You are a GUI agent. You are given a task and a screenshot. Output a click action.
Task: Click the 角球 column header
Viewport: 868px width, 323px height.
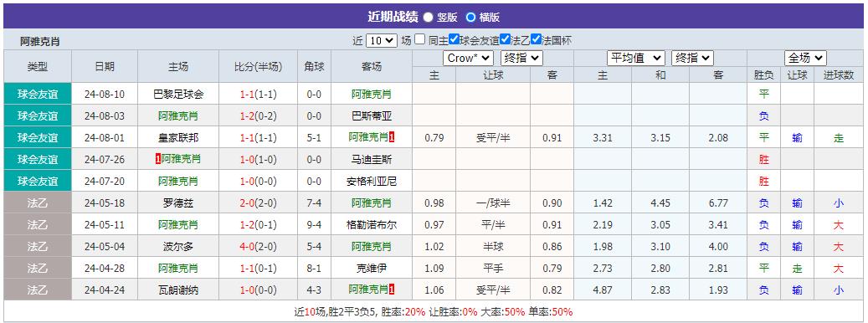click(315, 67)
